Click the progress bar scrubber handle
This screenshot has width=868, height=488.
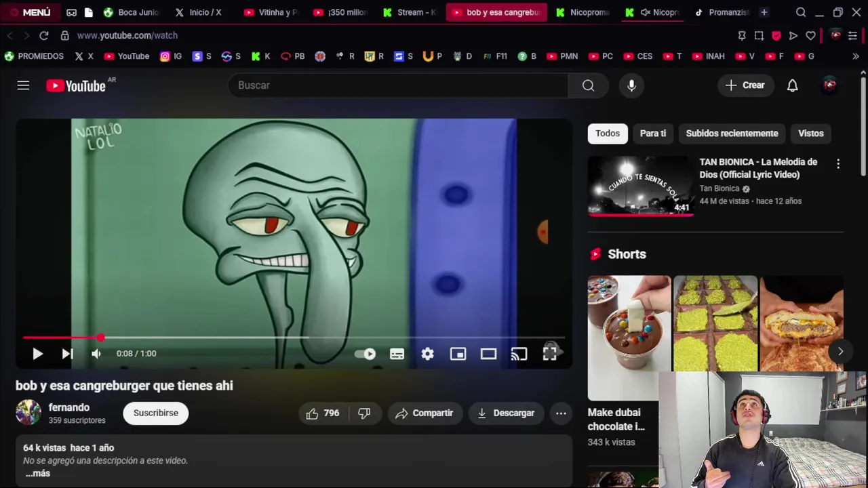(100, 337)
